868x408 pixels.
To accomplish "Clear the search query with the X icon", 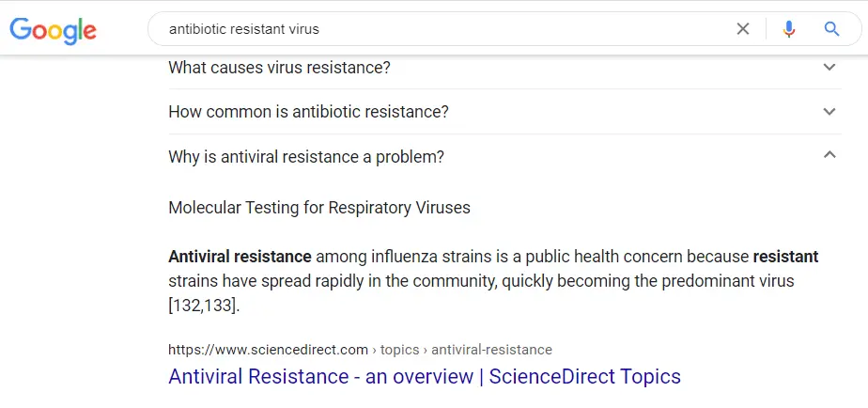I will point(743,29).
